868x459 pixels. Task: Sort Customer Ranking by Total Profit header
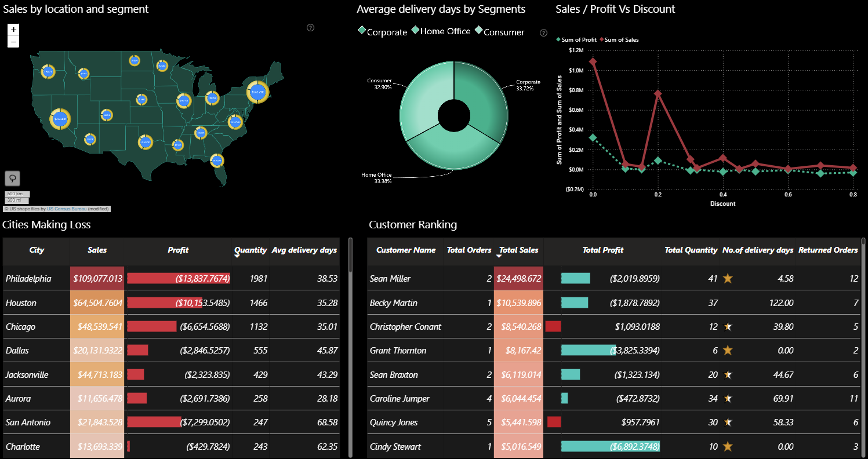(603, 250)
